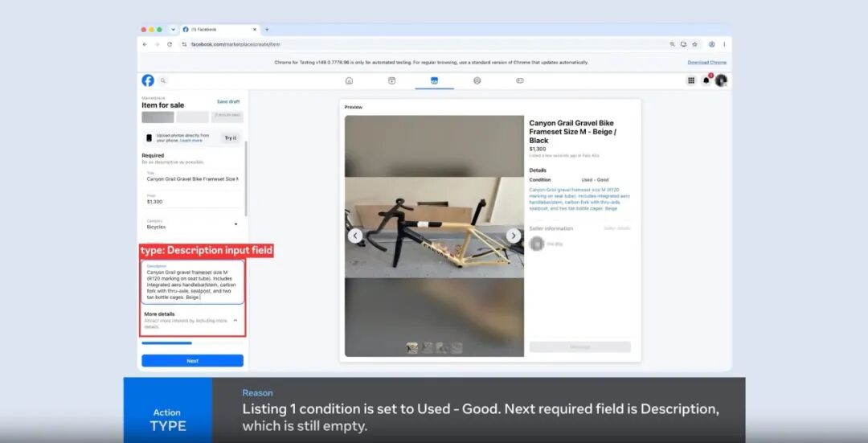Click the Save draft link
Viewport: 868px width, 443px height.
pos(228,102)
